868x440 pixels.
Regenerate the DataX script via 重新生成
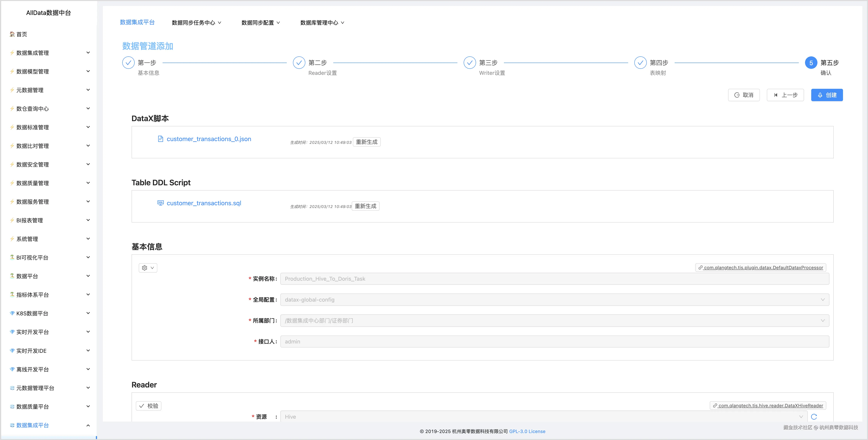367,142
